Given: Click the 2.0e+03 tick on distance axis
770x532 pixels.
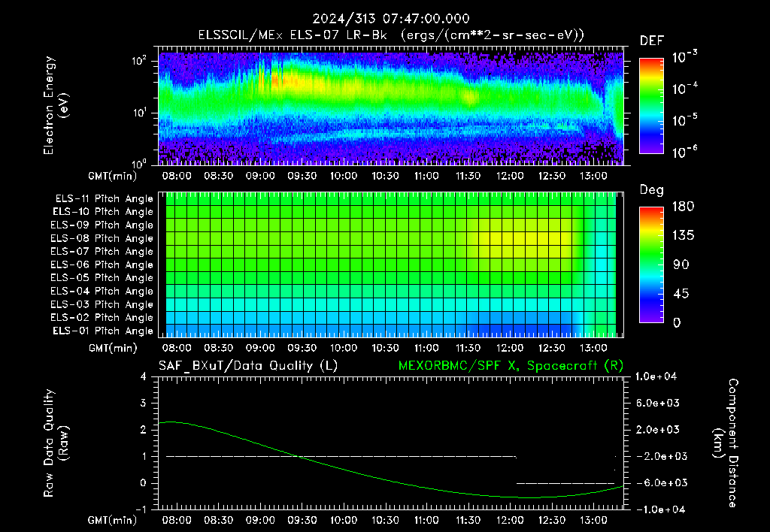Looking at the screenshot, I should point(657,429).
